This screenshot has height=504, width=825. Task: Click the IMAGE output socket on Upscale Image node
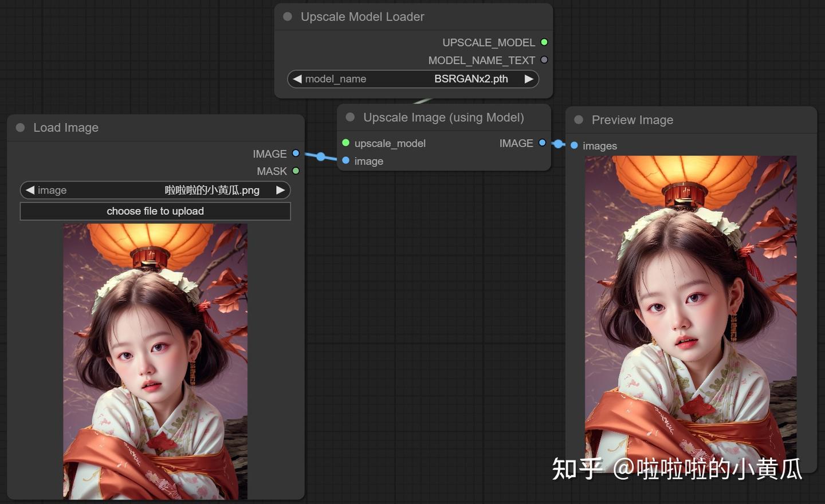click(542, 143)
